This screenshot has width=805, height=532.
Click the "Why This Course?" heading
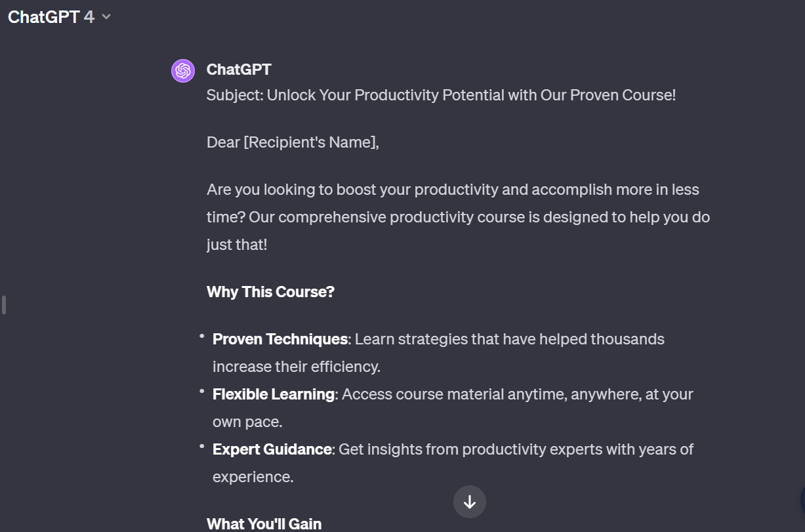[270, 292]
